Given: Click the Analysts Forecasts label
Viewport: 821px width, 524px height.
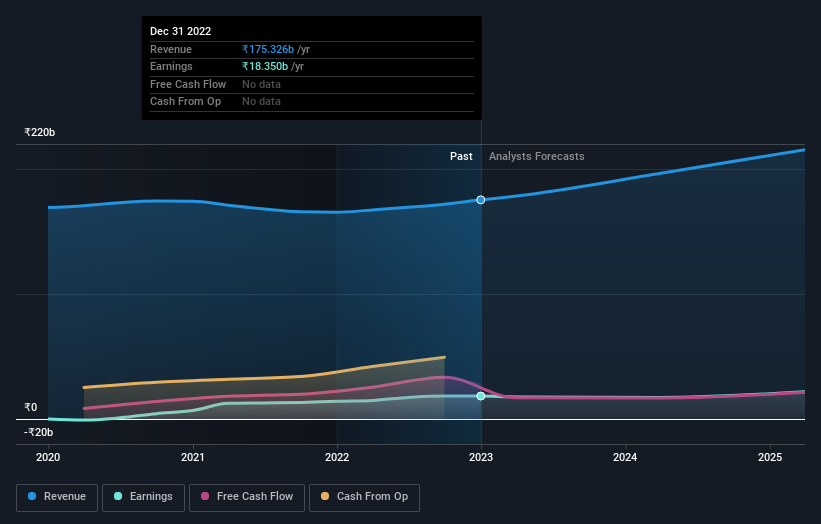Looking at the screenshot, I should [x=537, y=157].
